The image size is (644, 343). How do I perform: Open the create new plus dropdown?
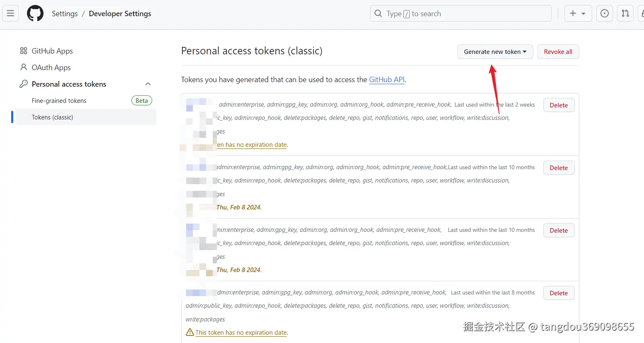578,13
